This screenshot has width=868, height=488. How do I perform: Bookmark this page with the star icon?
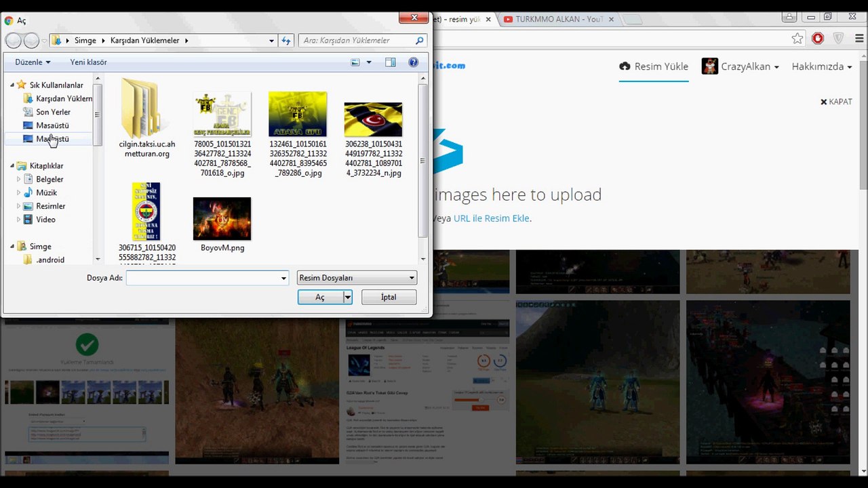[797, 39]
